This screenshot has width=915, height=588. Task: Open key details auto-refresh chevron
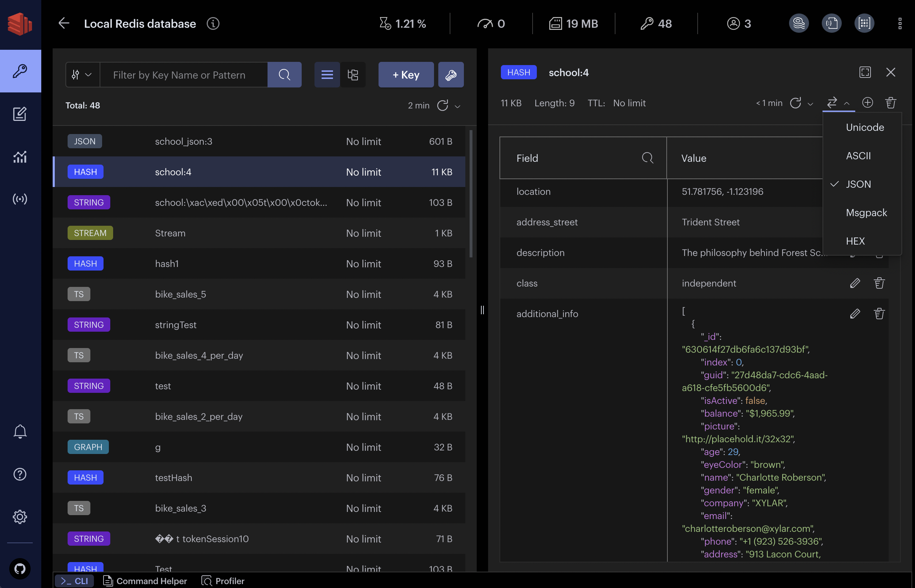(x=810, y=104)
